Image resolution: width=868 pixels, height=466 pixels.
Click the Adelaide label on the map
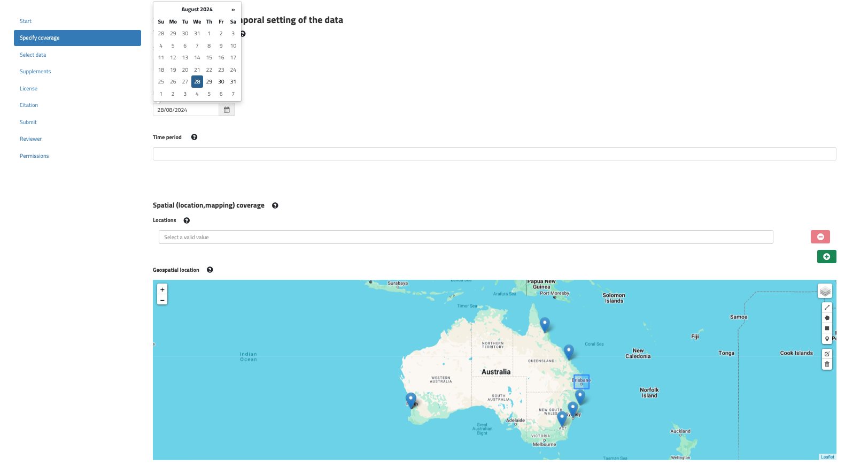(x=515, y=421)
